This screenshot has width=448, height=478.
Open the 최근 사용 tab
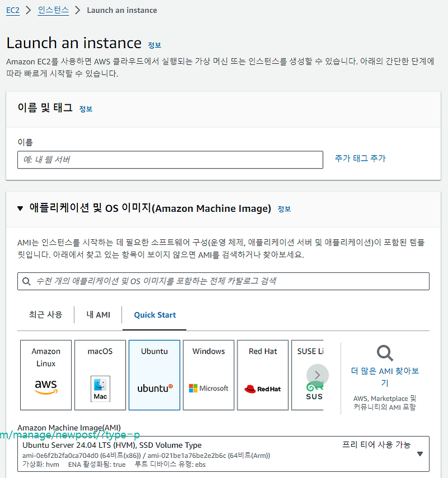[x=45, y=315]
